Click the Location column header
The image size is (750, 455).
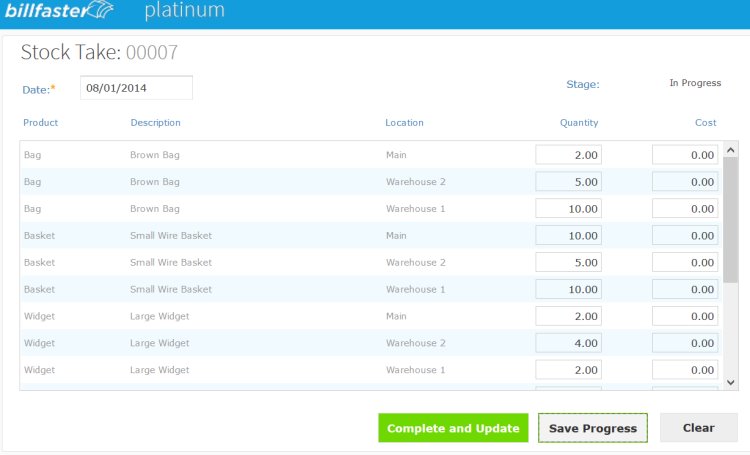click(x=404, y=123)
